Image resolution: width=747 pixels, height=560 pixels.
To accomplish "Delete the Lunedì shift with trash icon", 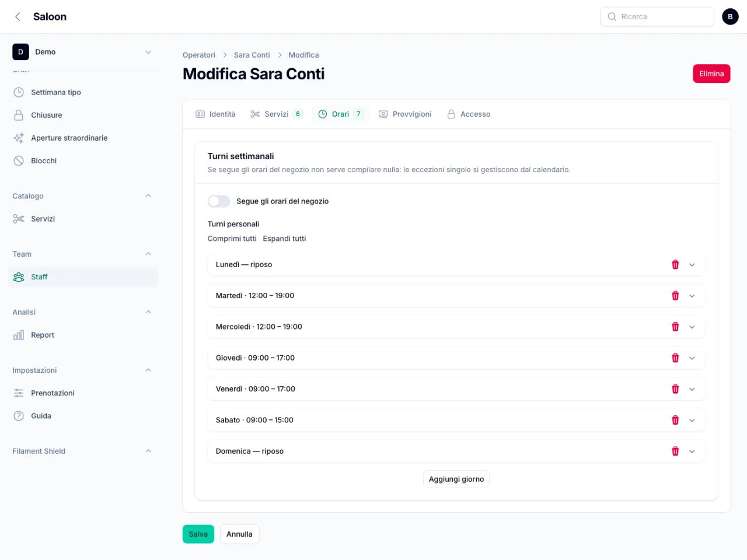I will tap(675, 265).
